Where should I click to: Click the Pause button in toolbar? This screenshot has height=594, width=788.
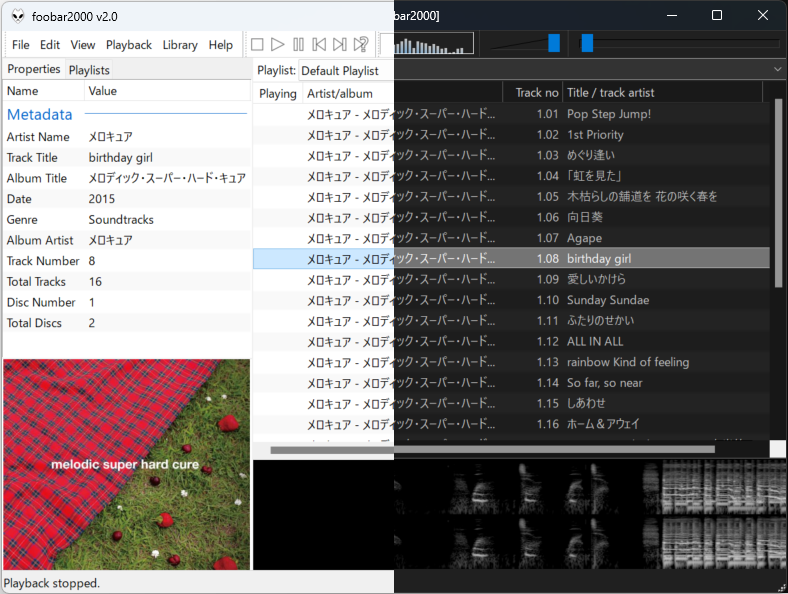coord(299,45)
